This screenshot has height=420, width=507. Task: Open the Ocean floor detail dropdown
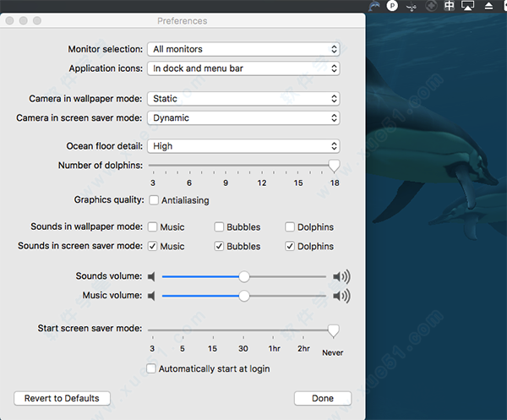tap(243, 146)
